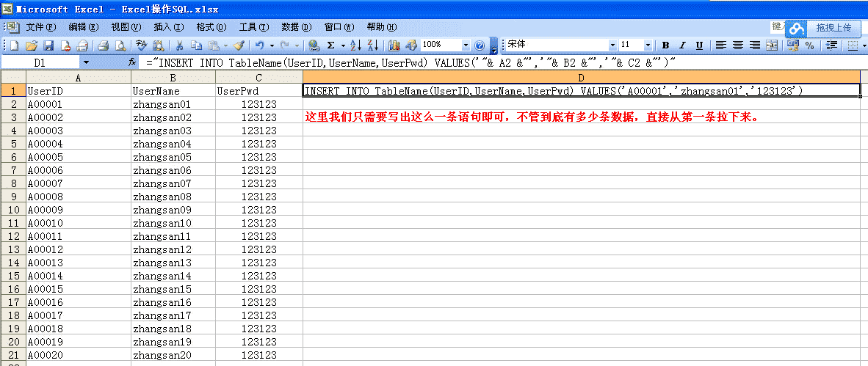Open an existing file via folder icon
Image resolution: width=868 pixels, height=366 pixels.
coord(31,45)
